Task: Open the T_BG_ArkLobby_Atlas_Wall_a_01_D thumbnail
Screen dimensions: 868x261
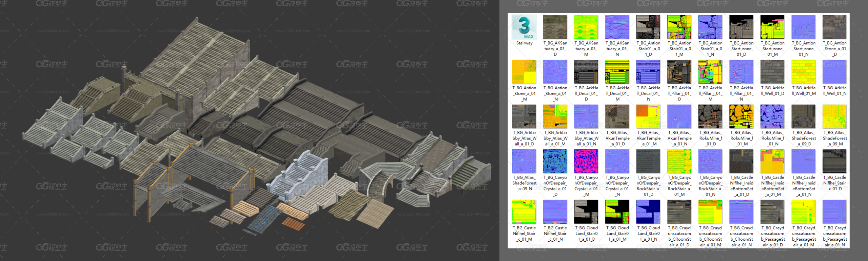Action: pos(524,117)
